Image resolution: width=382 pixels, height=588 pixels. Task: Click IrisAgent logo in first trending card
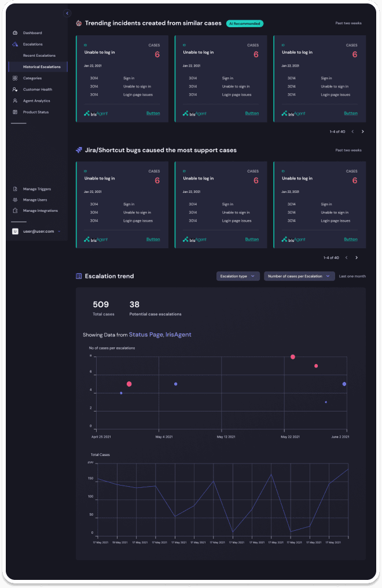(95, 113)
